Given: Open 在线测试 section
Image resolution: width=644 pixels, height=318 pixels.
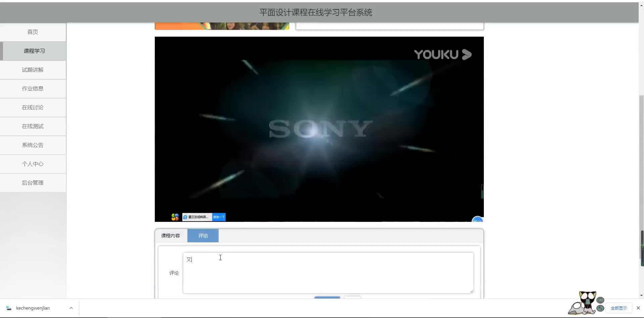Looking at the screenshot, I should 33,126.
